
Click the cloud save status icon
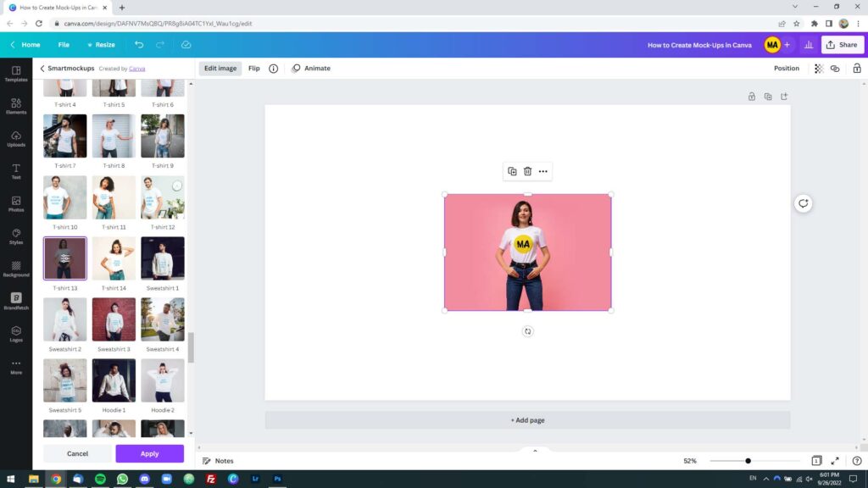(186, 45)
